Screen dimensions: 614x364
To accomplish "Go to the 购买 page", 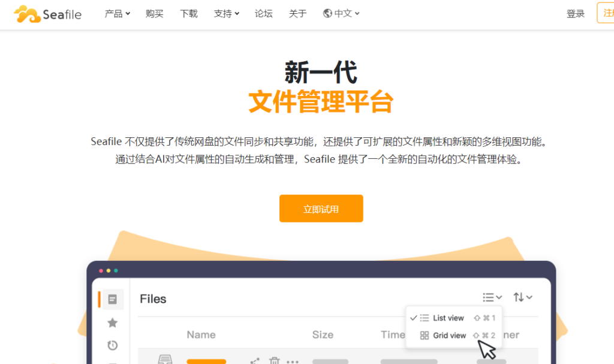I will [x=154, y=14].
